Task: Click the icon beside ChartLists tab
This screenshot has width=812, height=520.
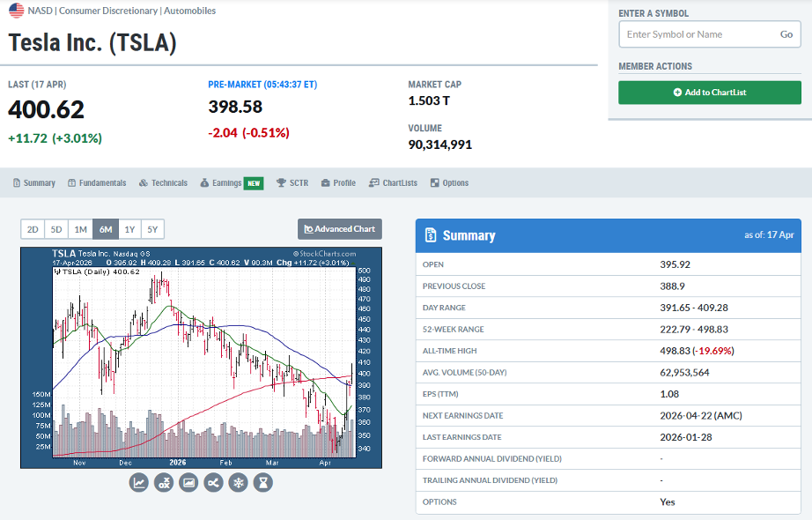Action: [374, 182]
